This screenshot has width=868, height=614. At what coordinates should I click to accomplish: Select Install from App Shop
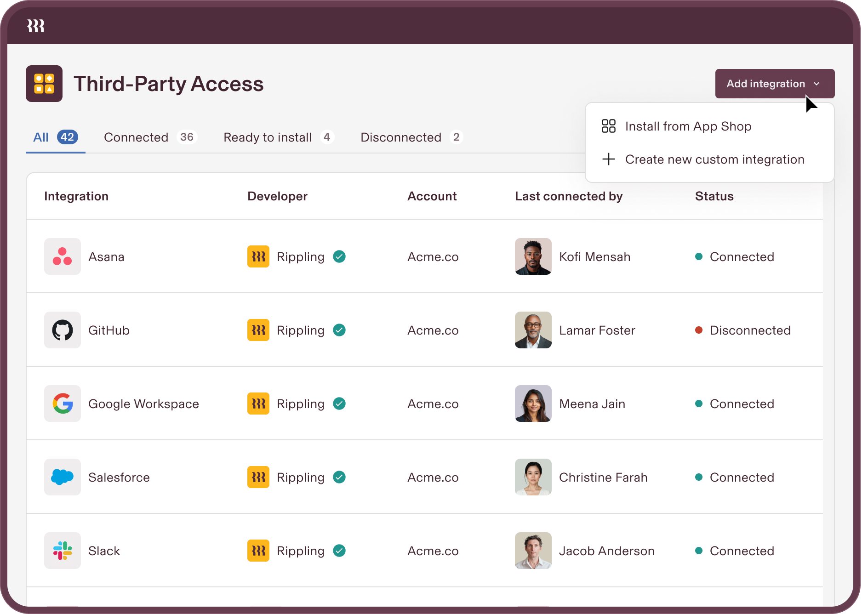(x=688, y=126)
